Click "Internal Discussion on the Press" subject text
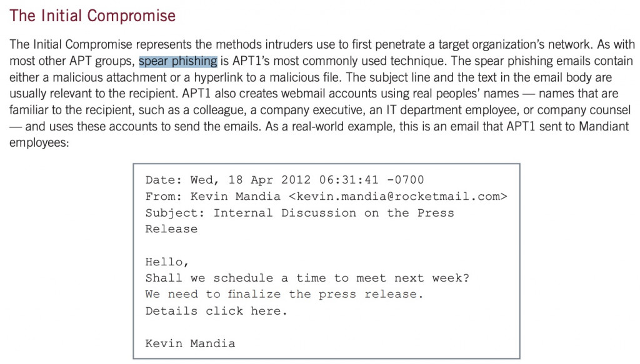 pyautogui.click(x=334, y=213)
